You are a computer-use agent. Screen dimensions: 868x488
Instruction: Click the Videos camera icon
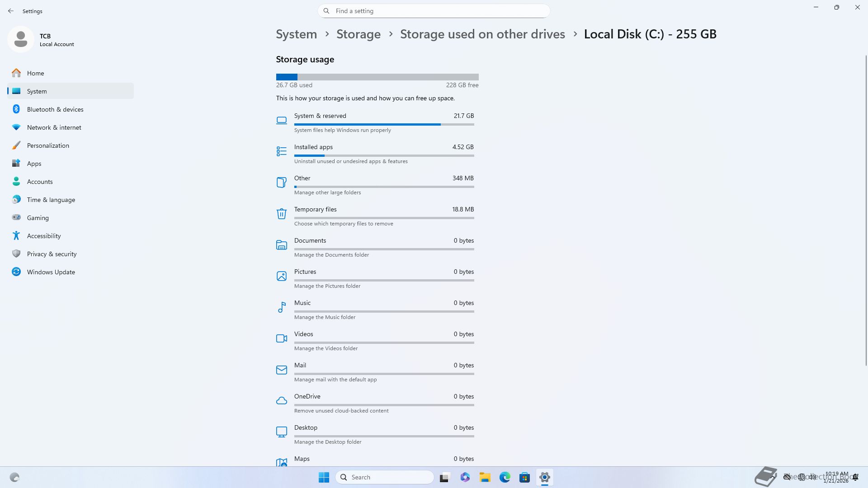[281, 338]
